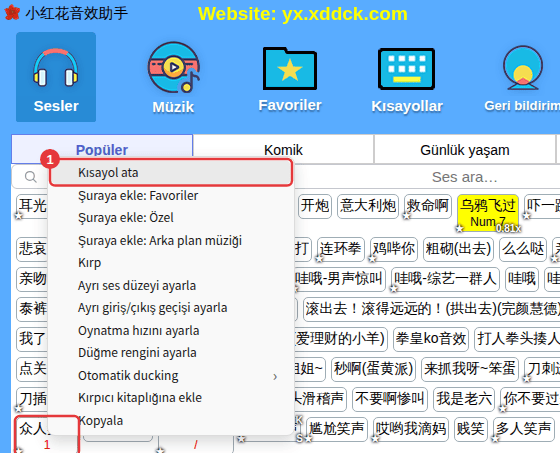This screenshot has height=453, width=560.
Task: Play the 多人笑声 sound button
Action: [524, 429]
